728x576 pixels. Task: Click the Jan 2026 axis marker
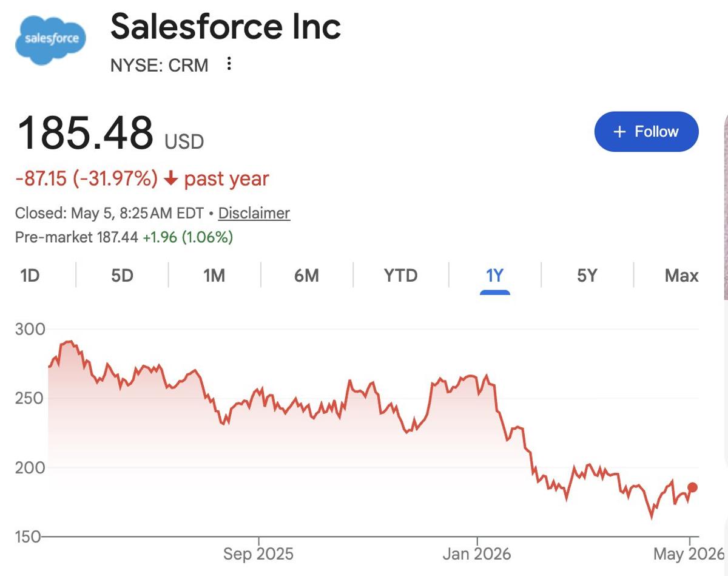click(477, 554)
